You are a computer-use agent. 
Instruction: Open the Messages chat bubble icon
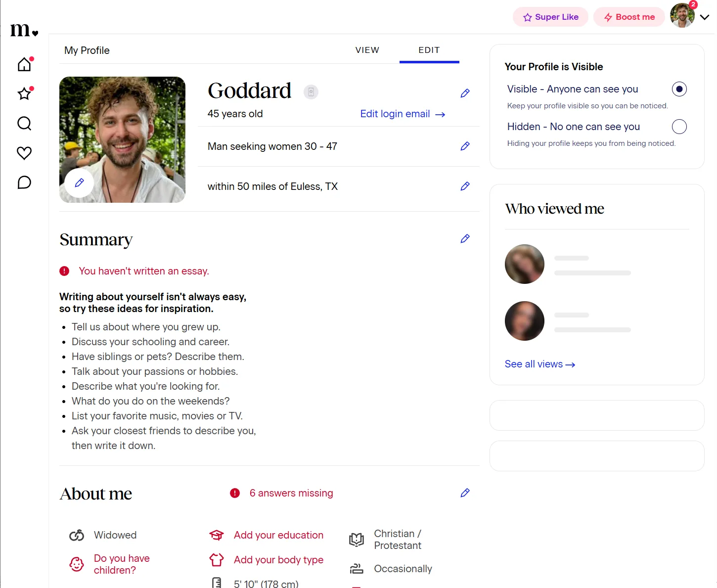click(x=24, y=182)
